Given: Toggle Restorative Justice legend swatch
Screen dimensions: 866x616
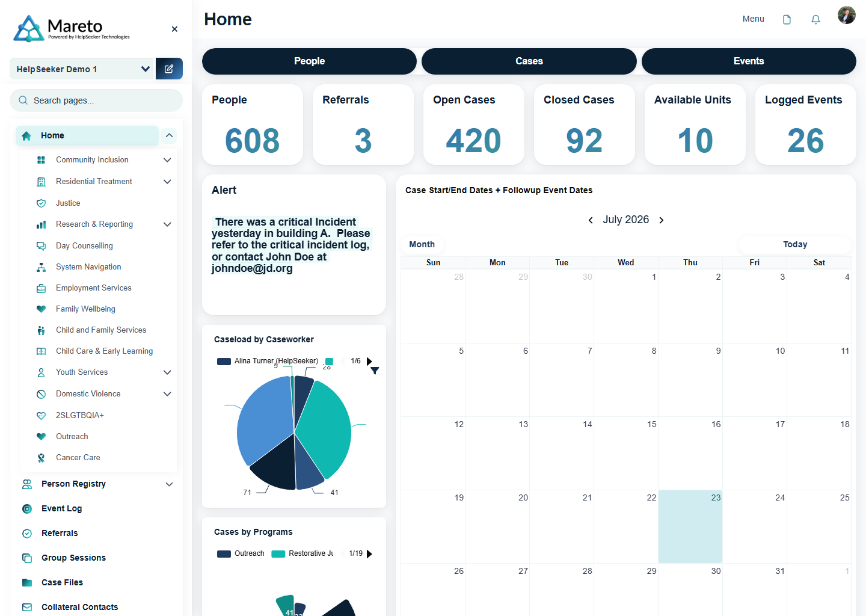Looking at the screenshot, I should click(278, 554).
